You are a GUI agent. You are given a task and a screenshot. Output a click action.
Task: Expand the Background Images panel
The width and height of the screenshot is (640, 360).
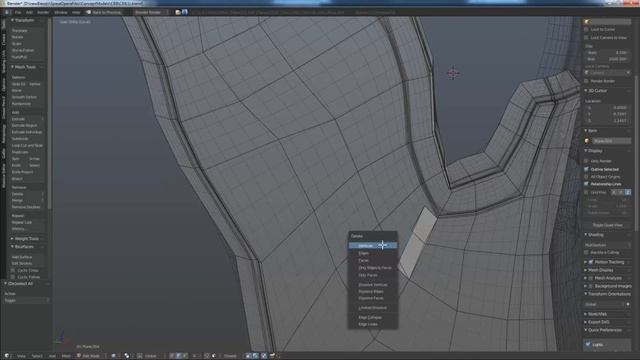pos(586,286)
